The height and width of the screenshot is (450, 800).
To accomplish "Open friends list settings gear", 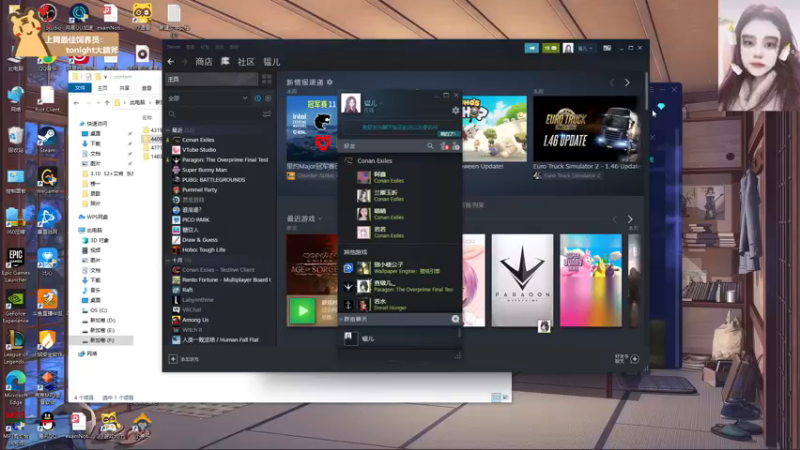I will [x=455, y=110].
